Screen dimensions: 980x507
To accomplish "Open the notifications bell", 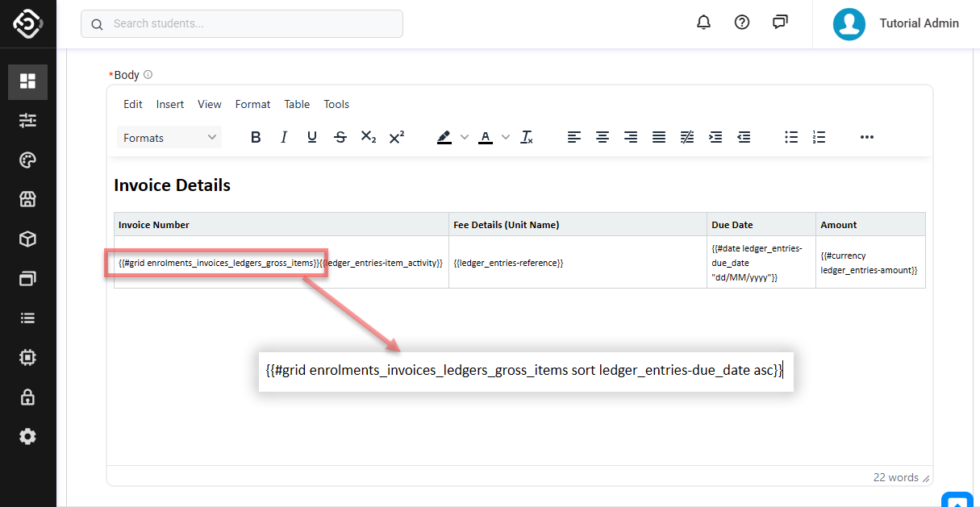I will click(703, 23).
